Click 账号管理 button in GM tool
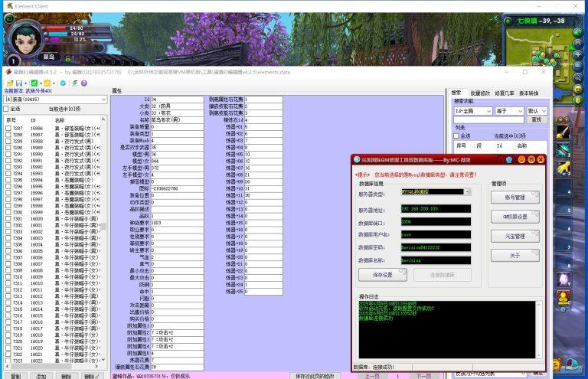The image size is (588, 379). coord(514,198)
